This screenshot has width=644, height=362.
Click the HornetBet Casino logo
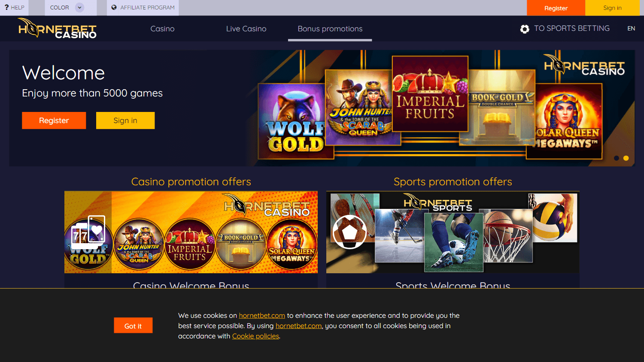[x=57, y=29]
